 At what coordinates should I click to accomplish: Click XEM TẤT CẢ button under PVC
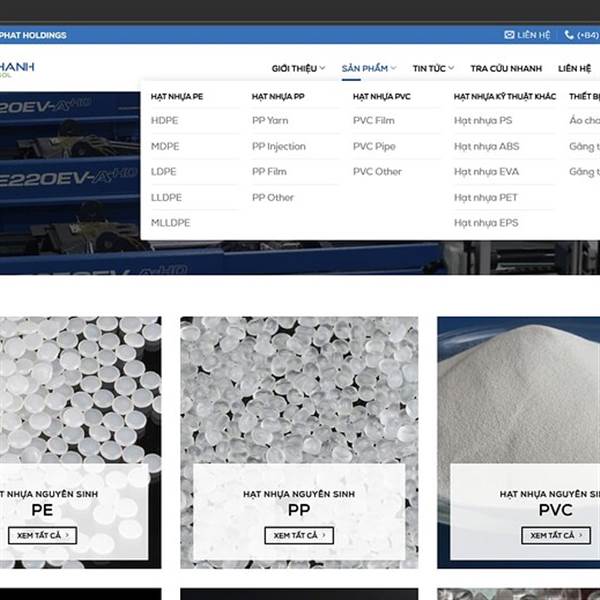pos(556,535)
